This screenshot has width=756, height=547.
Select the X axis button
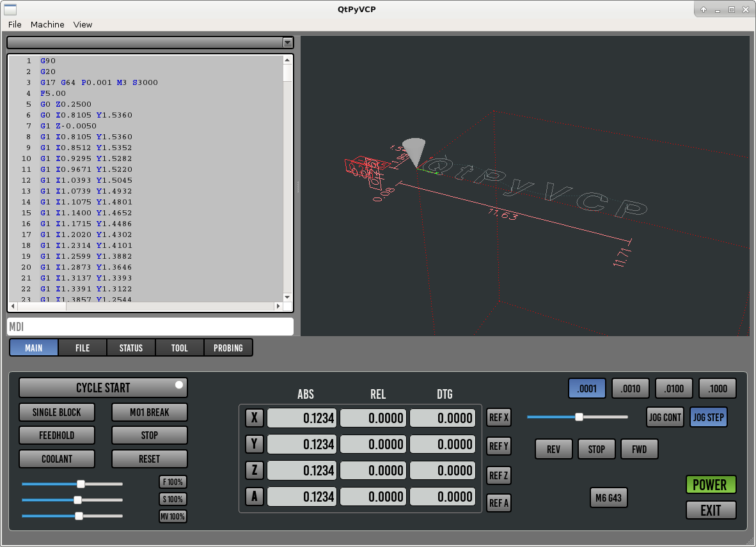coord(255,417)
